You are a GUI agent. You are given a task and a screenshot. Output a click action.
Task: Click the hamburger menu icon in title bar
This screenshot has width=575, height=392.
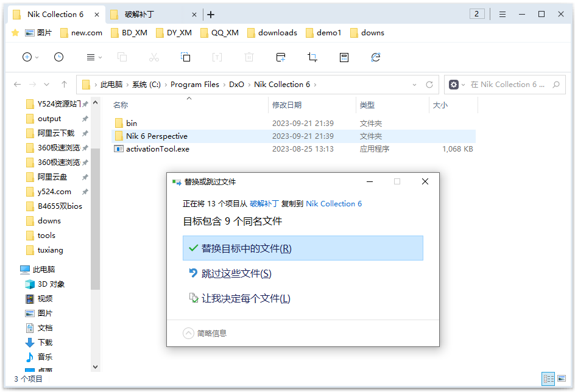[x=503, y=14]
